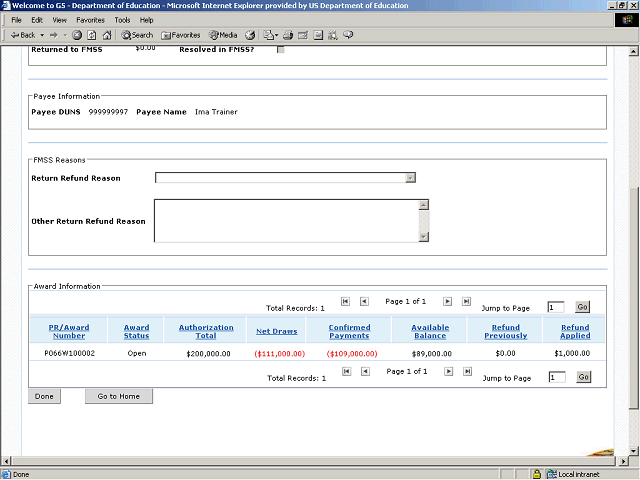Go to last page in top pager
The image size is (640, 480).
point(466,301)
